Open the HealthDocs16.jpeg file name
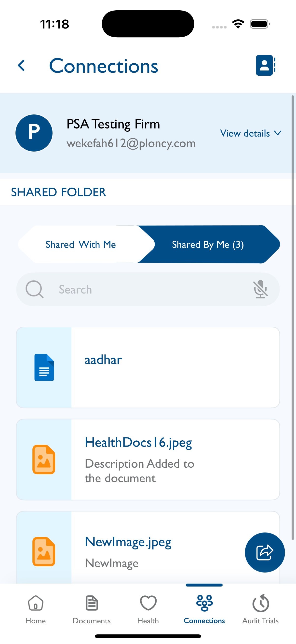 click(x=138, y=442)
